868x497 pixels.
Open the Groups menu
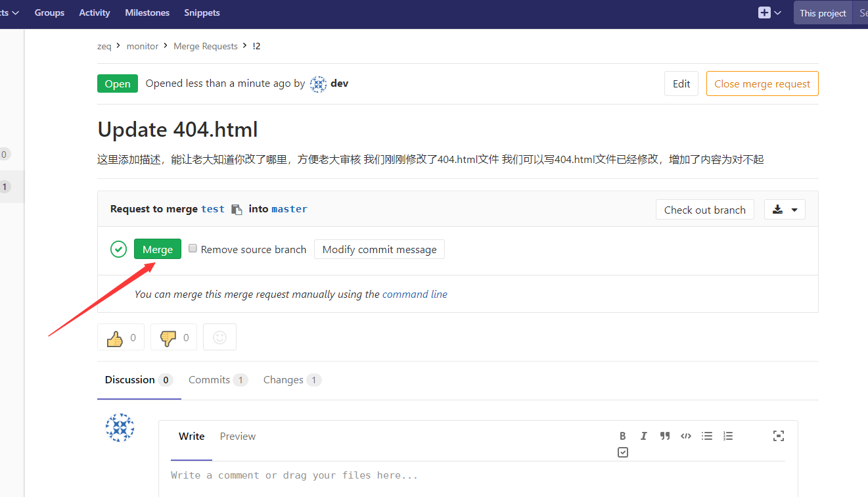[x=49, y=12]
